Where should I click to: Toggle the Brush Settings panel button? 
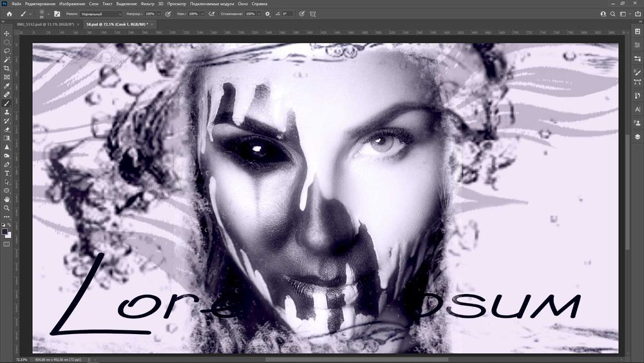(x=57, y=14)
